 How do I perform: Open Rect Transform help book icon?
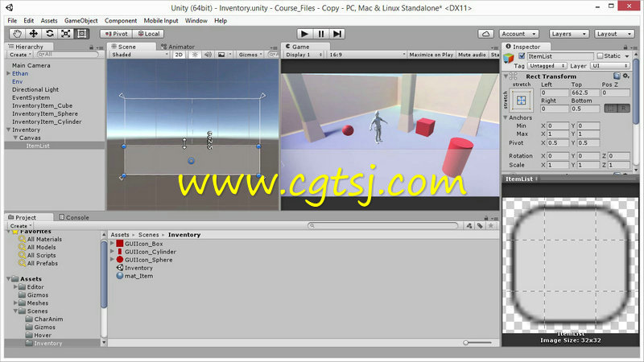(x=617, y=76)
